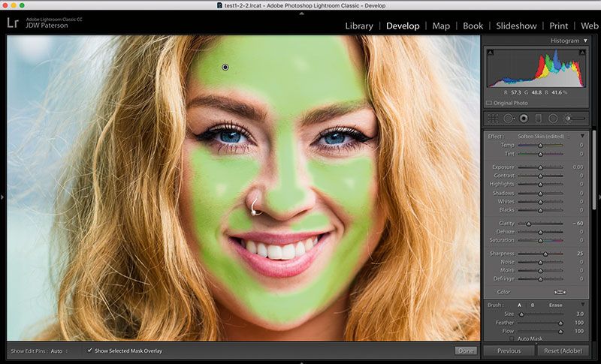Click the brush Size slider handle

(x=521, y=314)
